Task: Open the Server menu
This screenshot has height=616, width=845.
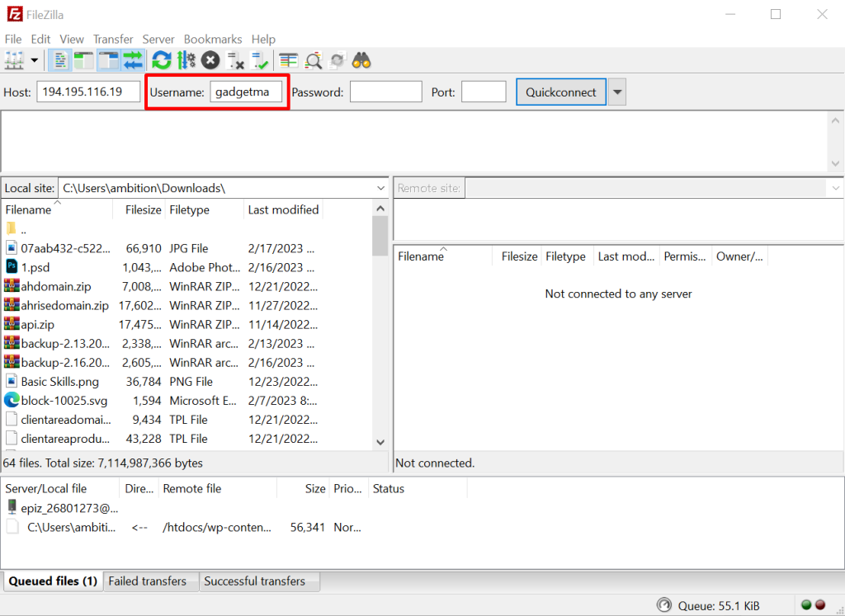Action: (x=158, y=39)
